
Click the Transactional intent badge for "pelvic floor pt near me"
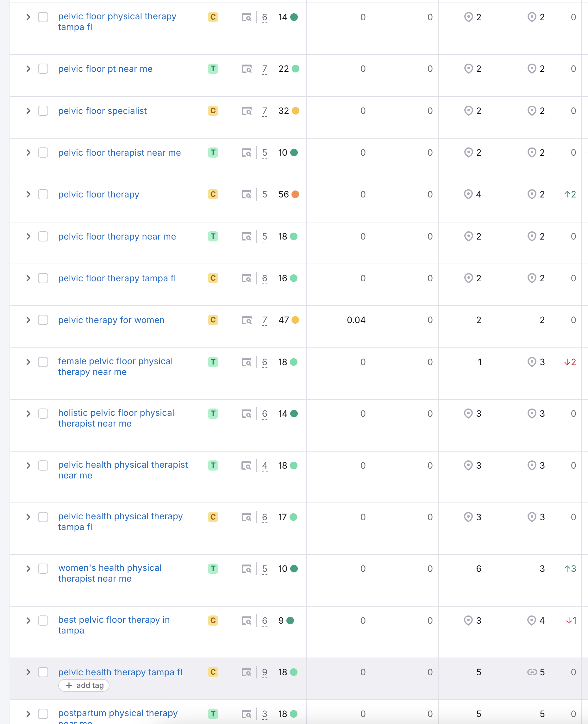pyautogui.click(x=213, y=69)
